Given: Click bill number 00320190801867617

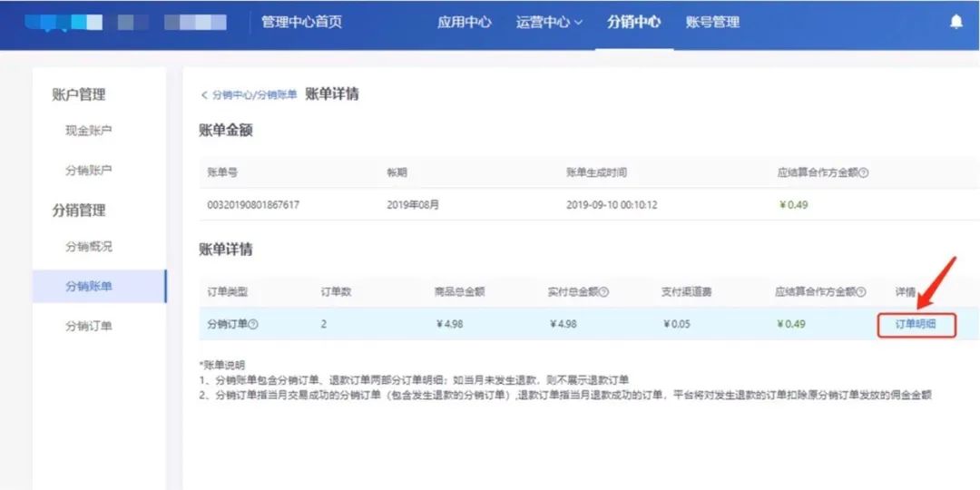Looking at the screenshot, I should [253, 204].
